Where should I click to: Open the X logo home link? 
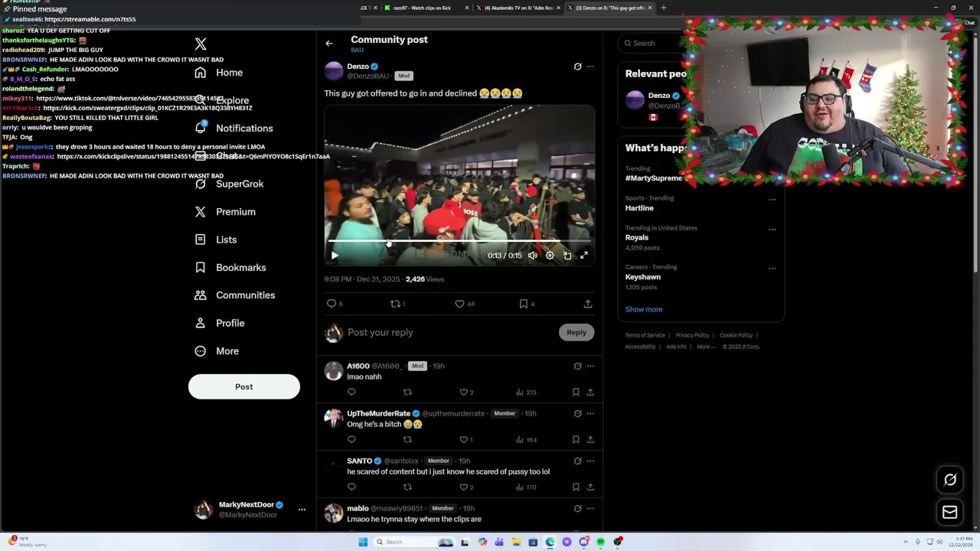[x=201, y=44]
